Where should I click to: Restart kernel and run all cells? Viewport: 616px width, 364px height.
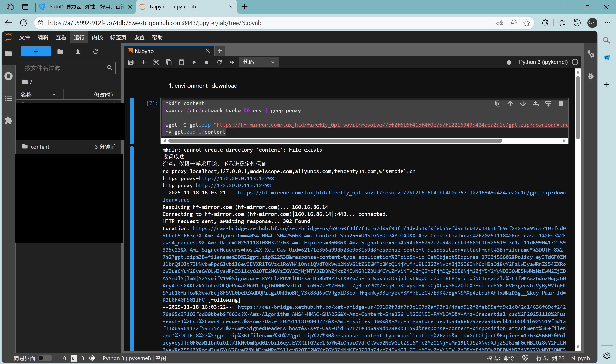tap(232, 62)
